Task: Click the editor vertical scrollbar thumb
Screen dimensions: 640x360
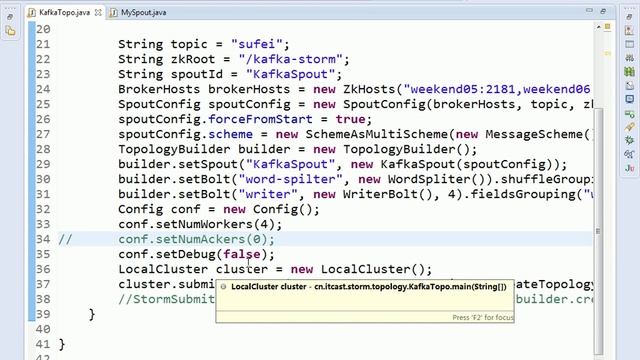Action: tap(598, 231)
